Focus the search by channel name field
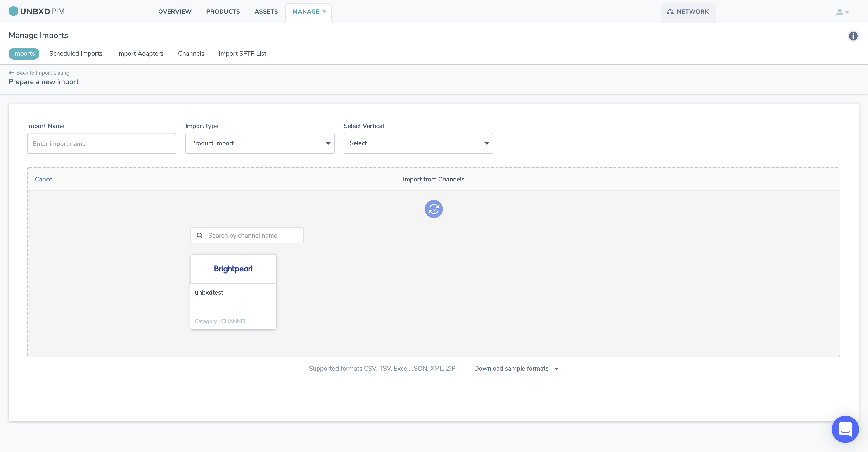The image size is (868, 452). click(x=247, y=235)
